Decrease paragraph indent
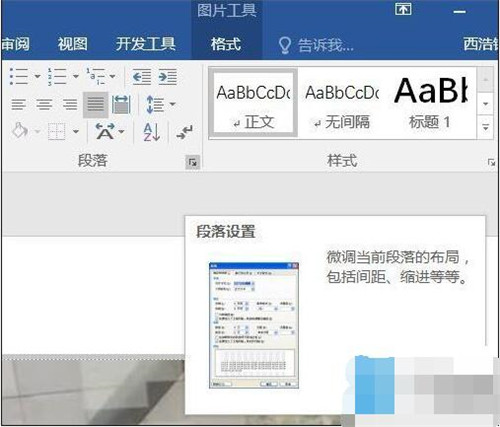 coord(142,77)
